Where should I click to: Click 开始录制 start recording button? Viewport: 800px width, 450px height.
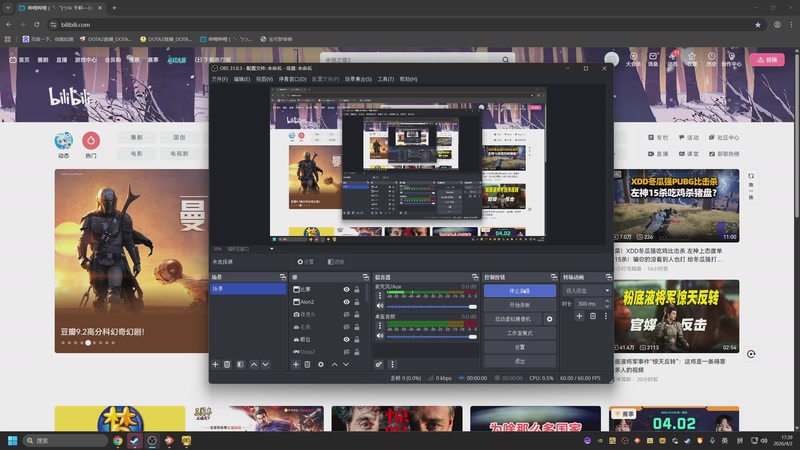[x=519, y=305]
